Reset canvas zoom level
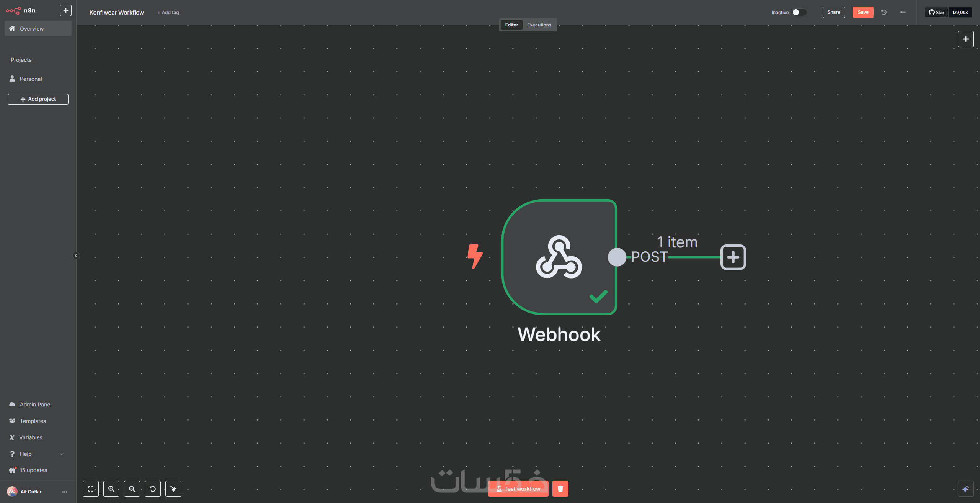This screenshot has height=503, width=980. 153,489
